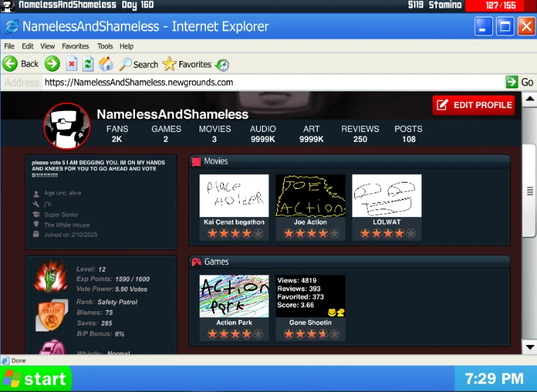The height and width of the screenshot is (392, 537).
Task: Click the green Forward arrow icon
Action: (52, 64)
